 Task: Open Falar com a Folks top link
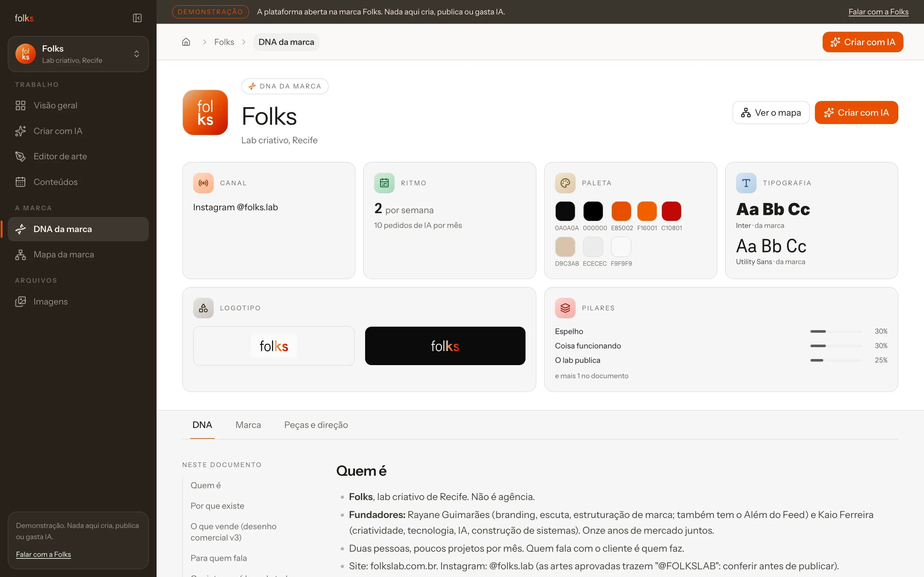pos(878,12)
